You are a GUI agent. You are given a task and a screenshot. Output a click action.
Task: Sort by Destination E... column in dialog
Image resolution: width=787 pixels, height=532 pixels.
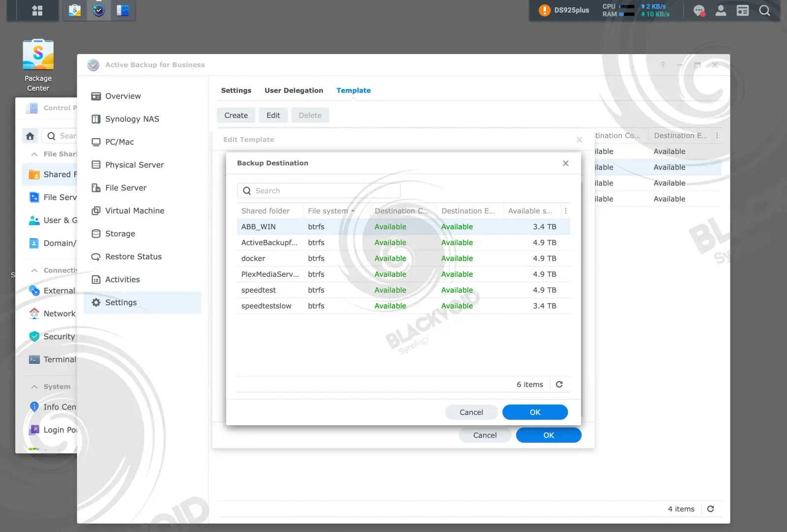coord(470,211)
